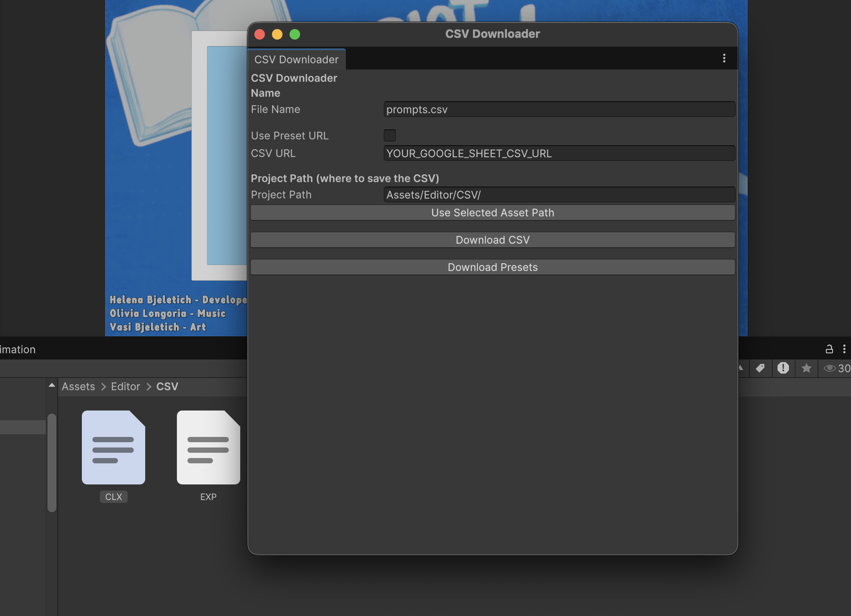851x616 pixels.
Task: Enable the Use Preset URL checkbox
Action: (390, 136)
